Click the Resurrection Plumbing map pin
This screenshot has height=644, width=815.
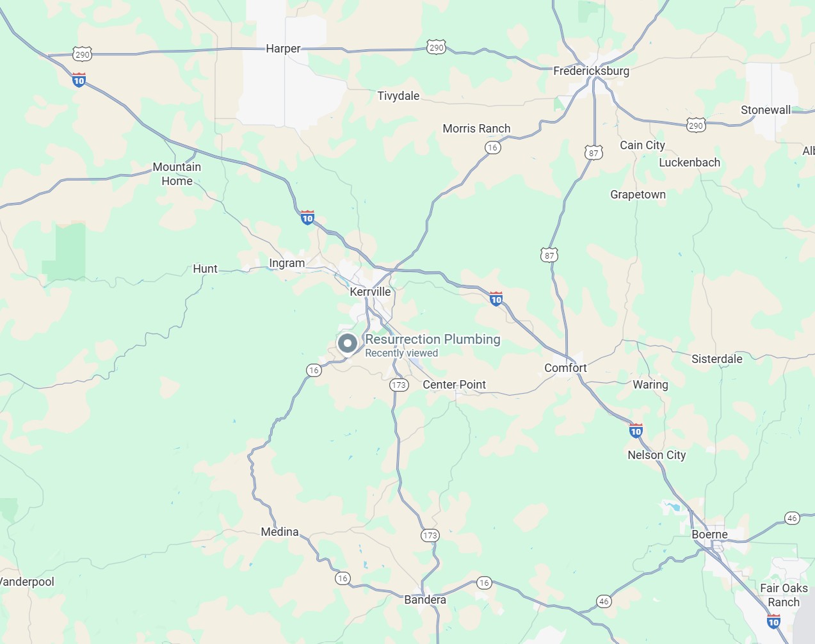[348, 344]
